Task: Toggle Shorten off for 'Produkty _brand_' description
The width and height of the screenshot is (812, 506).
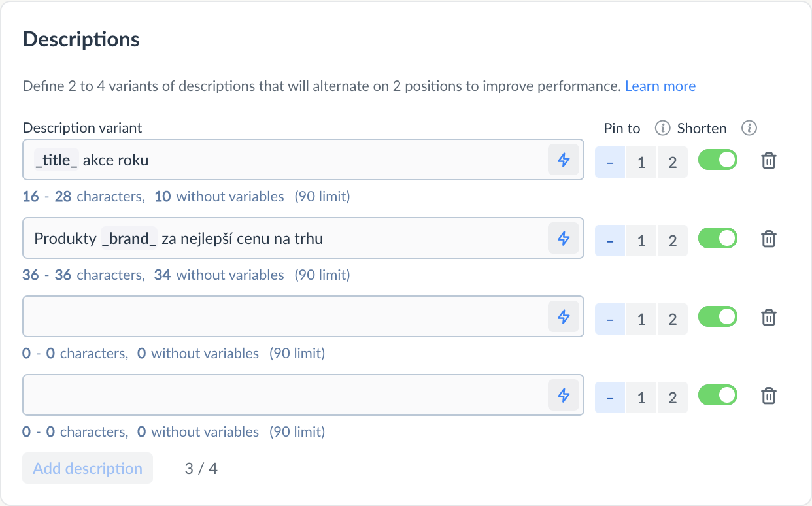Action: tap(718, 239)
